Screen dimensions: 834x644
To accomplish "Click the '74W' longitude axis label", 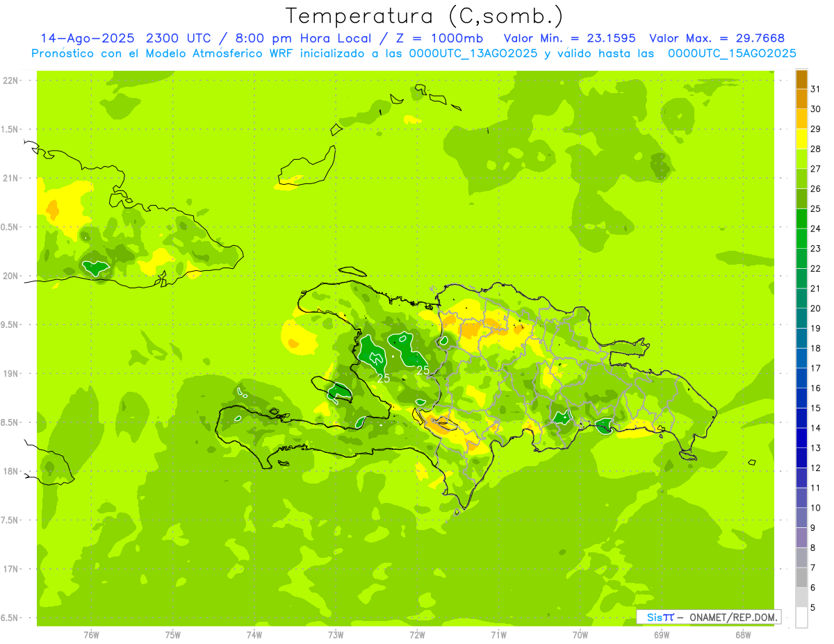I will pos(254,635).
